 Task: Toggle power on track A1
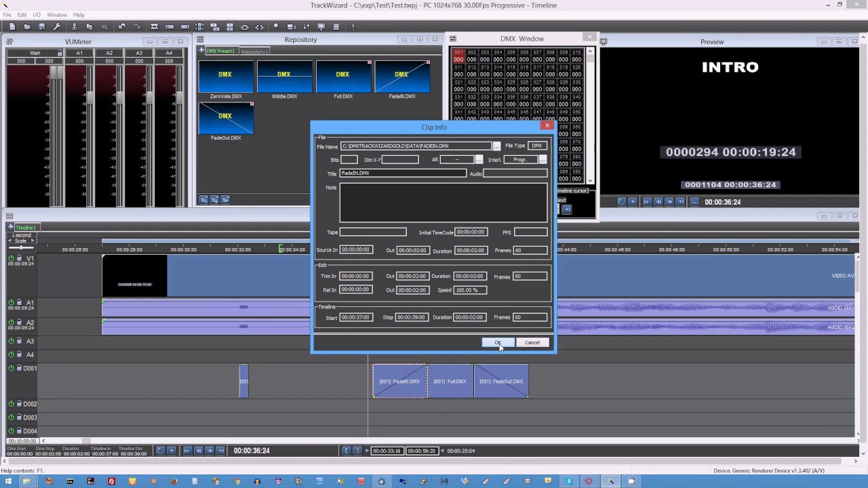click(12, 303)
